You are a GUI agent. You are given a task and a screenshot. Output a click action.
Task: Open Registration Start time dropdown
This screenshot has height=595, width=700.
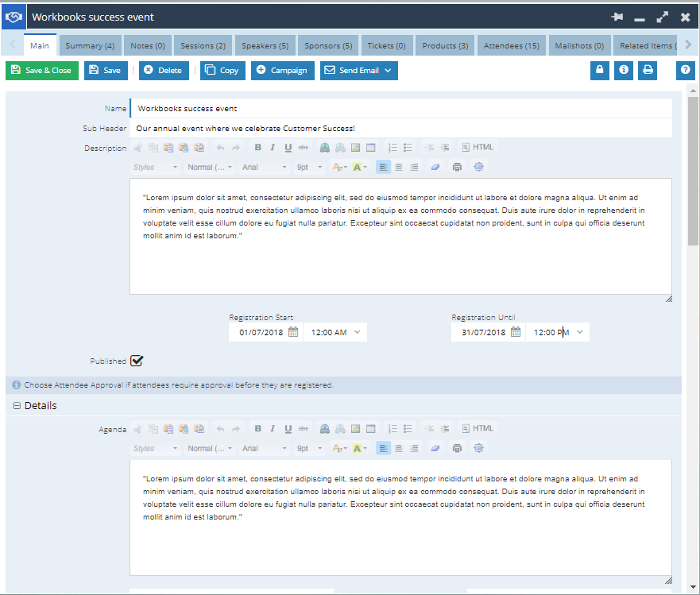click(357, 332)
